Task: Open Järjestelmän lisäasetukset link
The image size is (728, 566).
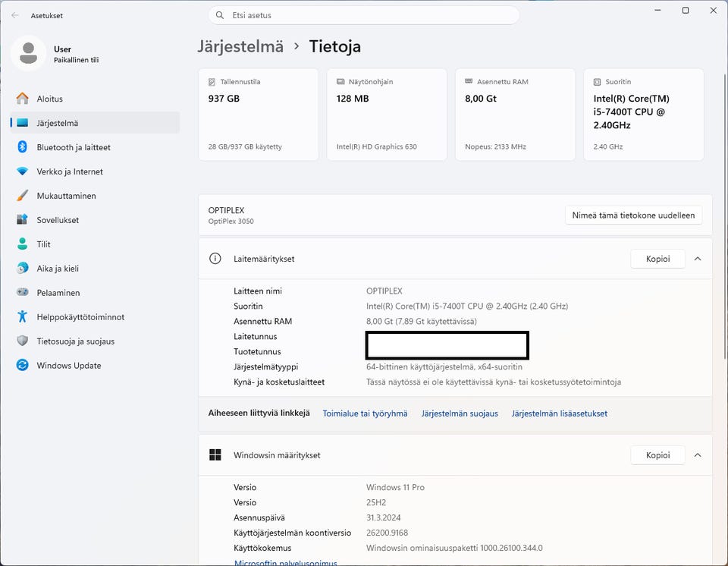Action: point(560,413)
